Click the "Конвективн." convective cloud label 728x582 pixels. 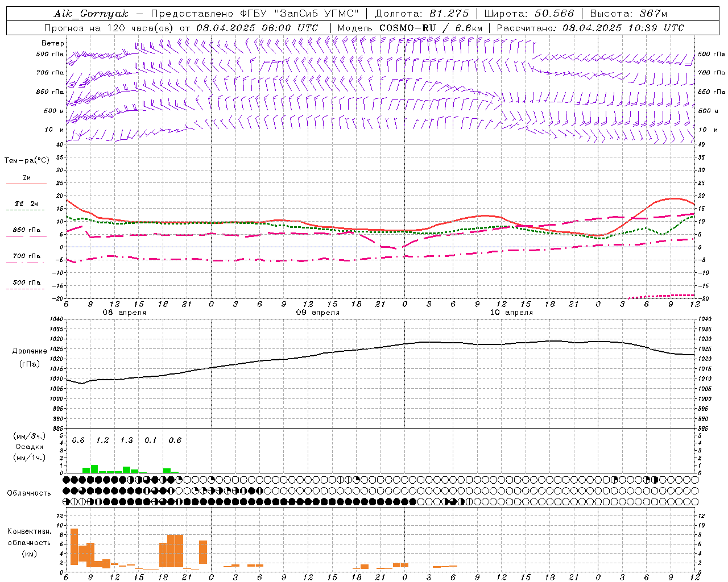(x=29, y=531)
